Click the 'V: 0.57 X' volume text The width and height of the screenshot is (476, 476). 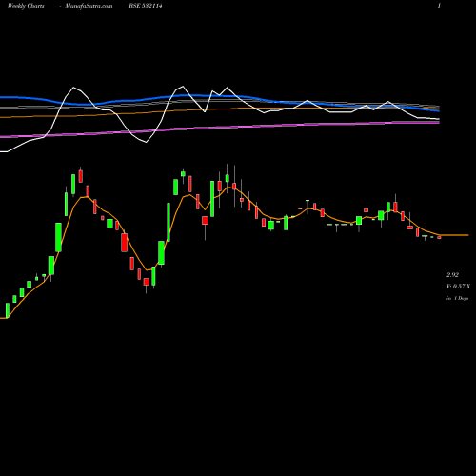click(458, 287)
